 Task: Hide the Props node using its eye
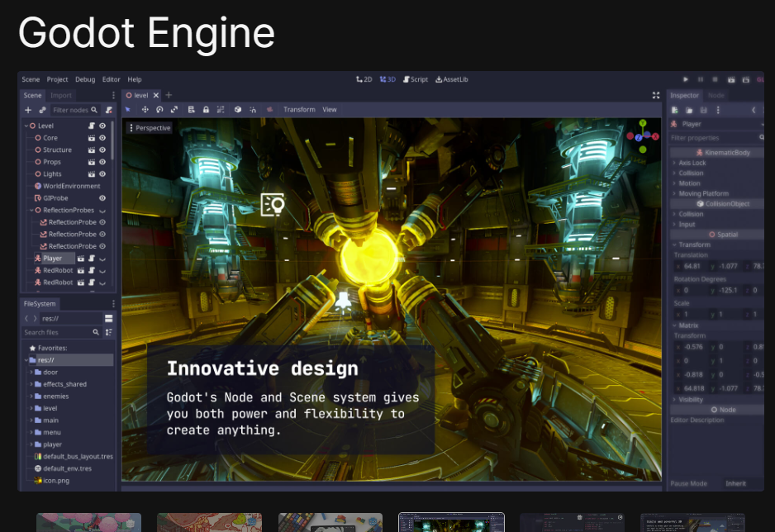point(102,162)
